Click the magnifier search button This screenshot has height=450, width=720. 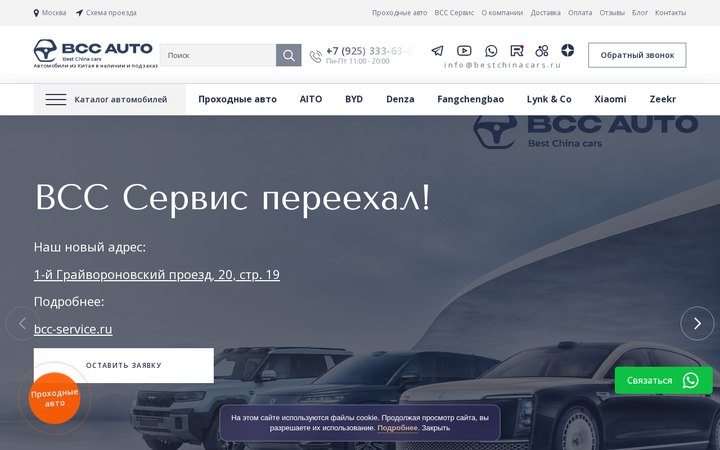(288, 55)
